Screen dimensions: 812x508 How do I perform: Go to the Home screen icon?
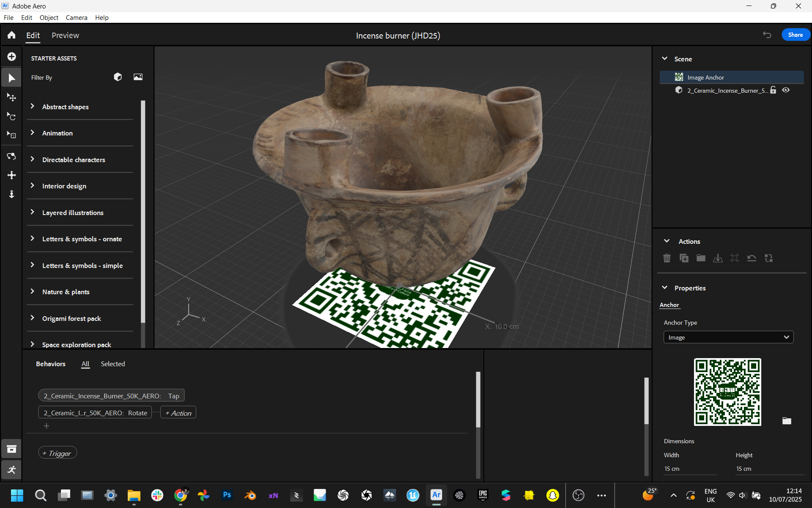[x=11, y=35]
